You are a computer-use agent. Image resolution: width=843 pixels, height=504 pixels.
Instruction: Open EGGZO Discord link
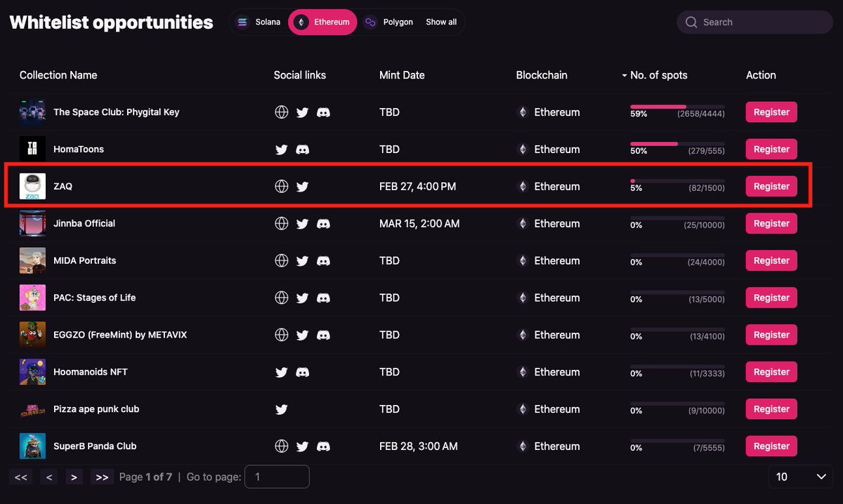[x=324, y=336]
